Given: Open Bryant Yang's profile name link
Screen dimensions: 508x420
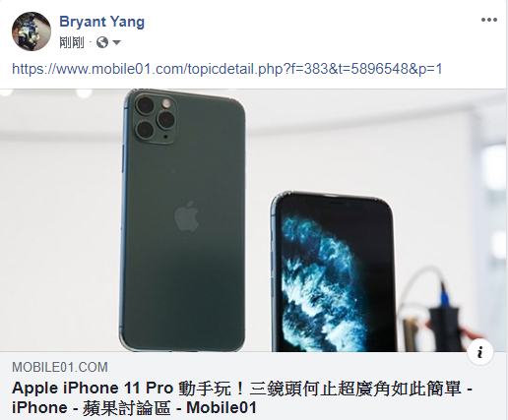Looking at the screenshot, I should tap(101, 22).
